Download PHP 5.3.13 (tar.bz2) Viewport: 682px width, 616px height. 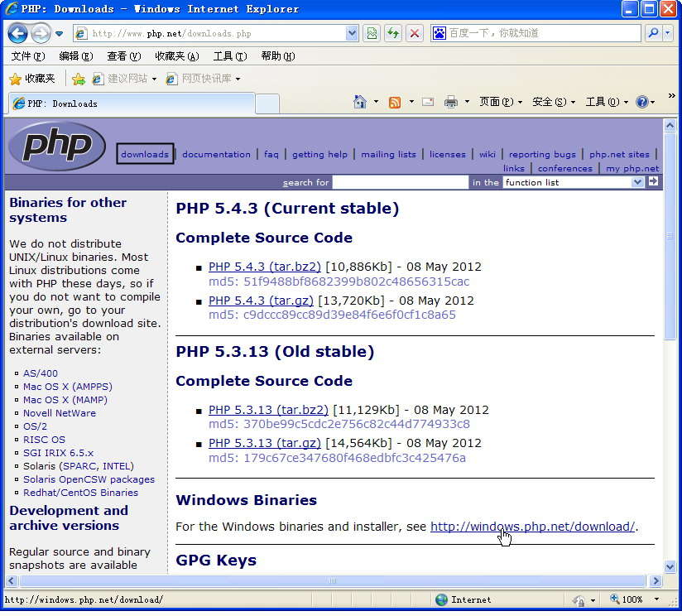[x=268, y=410]
